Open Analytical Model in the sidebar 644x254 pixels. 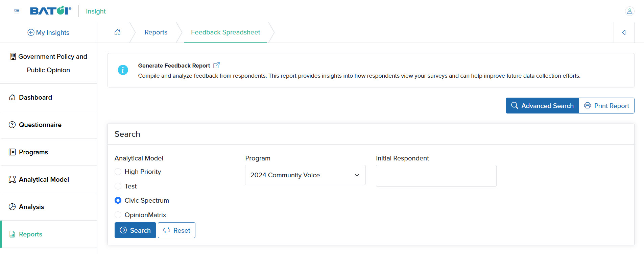click(49, 179)
